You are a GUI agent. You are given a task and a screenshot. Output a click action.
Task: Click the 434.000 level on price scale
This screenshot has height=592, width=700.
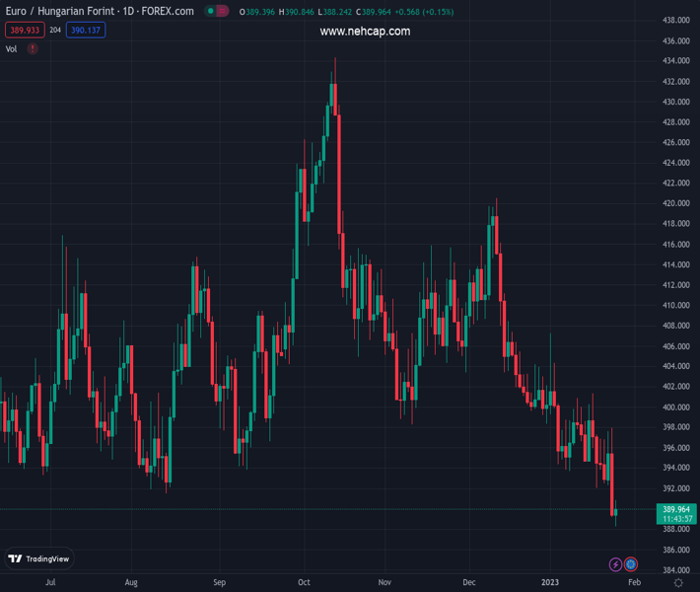point(675,61)
